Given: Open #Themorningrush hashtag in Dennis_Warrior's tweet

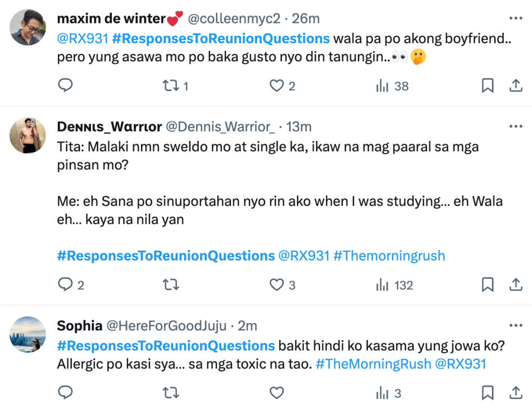Looking at the screenshot, I should 389,256.
